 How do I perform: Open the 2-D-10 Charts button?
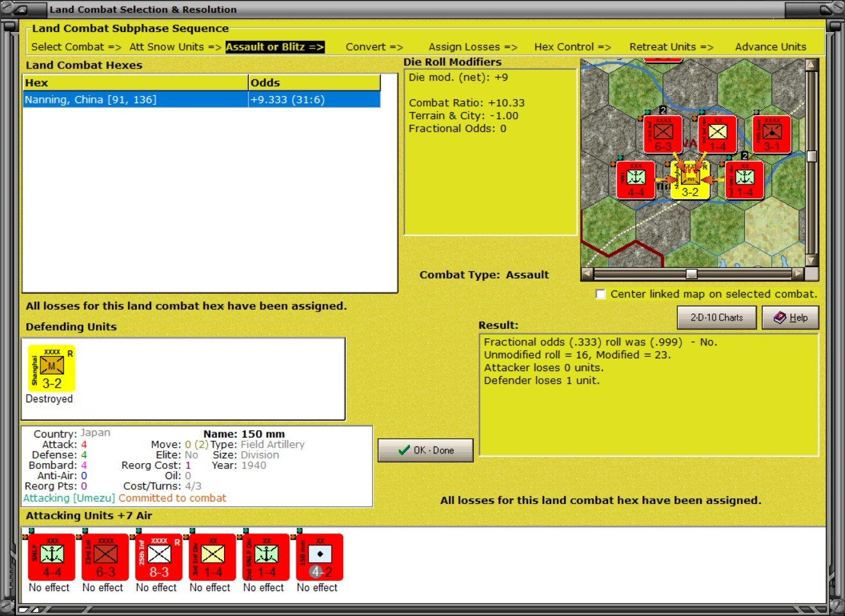(x=717, y=317)
